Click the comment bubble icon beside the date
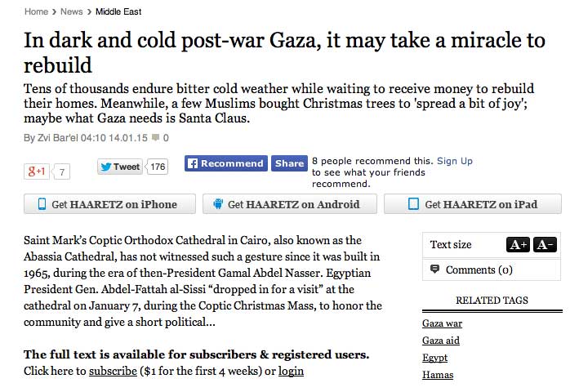Viewport: 579px width, 392px height. [155, 138]
